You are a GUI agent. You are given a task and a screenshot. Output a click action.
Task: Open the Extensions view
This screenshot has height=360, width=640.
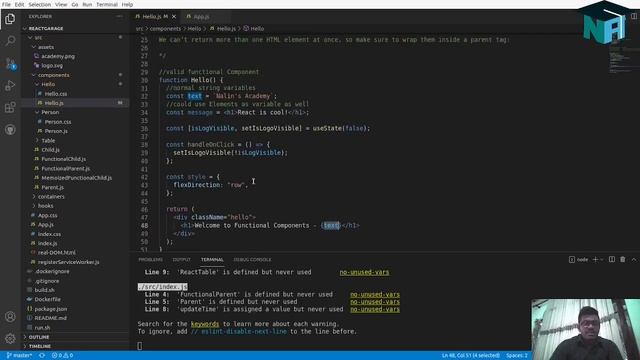[x=10, y=107]
